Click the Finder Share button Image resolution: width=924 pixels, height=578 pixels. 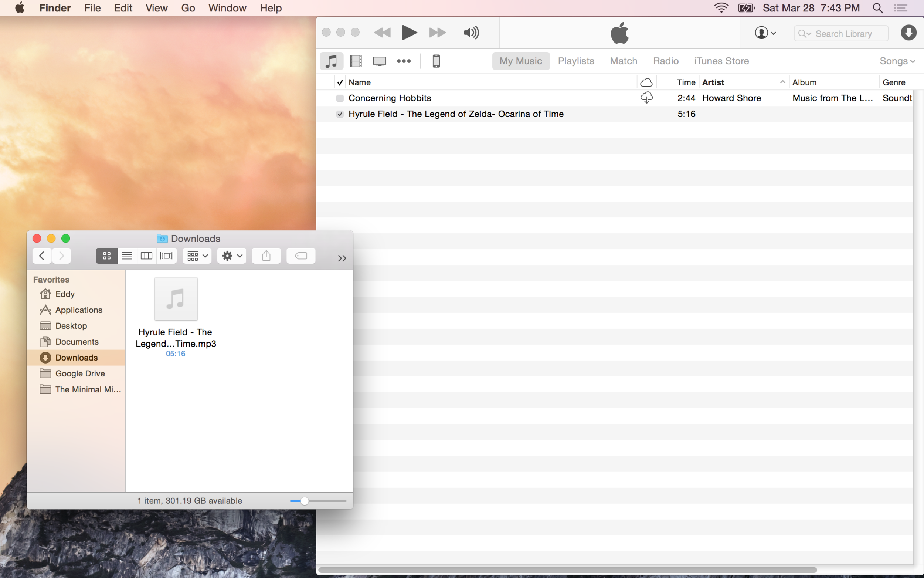click(x=266, y=256)
